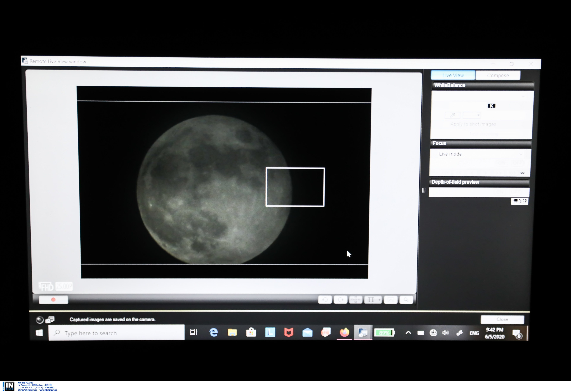
Task: Select the Live View tab
Action: coord(453,76)
